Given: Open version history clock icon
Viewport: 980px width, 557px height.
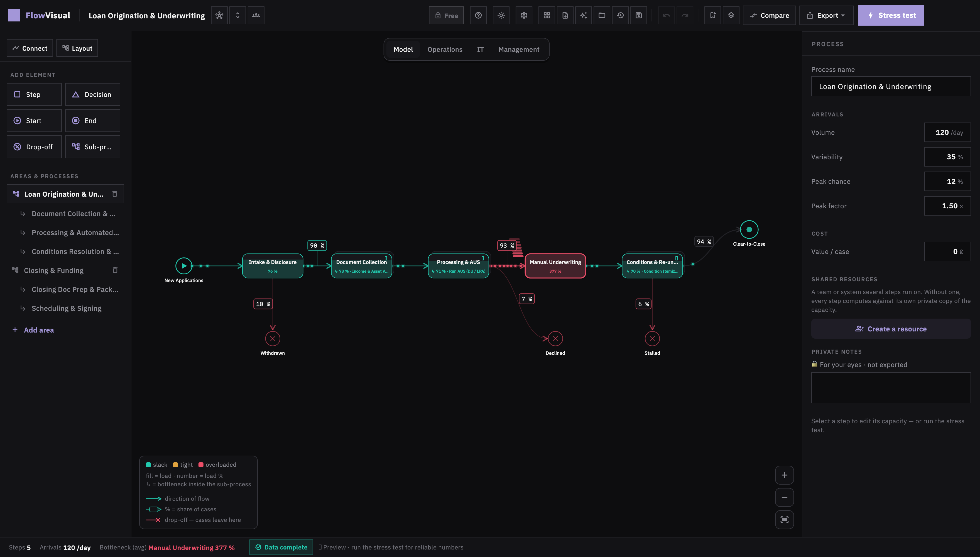Looking at the screenshot, I should 620,15.
